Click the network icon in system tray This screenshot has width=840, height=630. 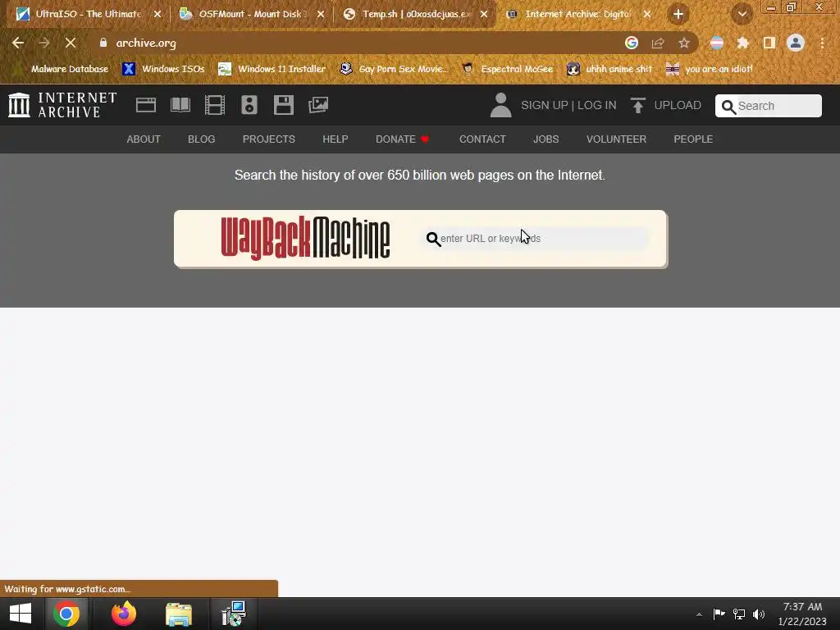tap(739, 614)
